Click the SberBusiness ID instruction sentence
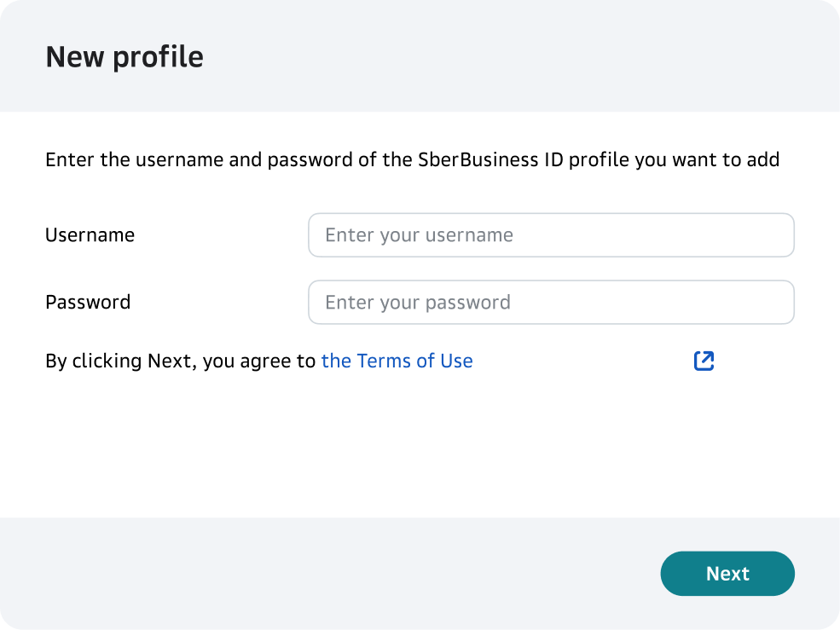This screenshot has height=630, width=840. click(412, 159)
